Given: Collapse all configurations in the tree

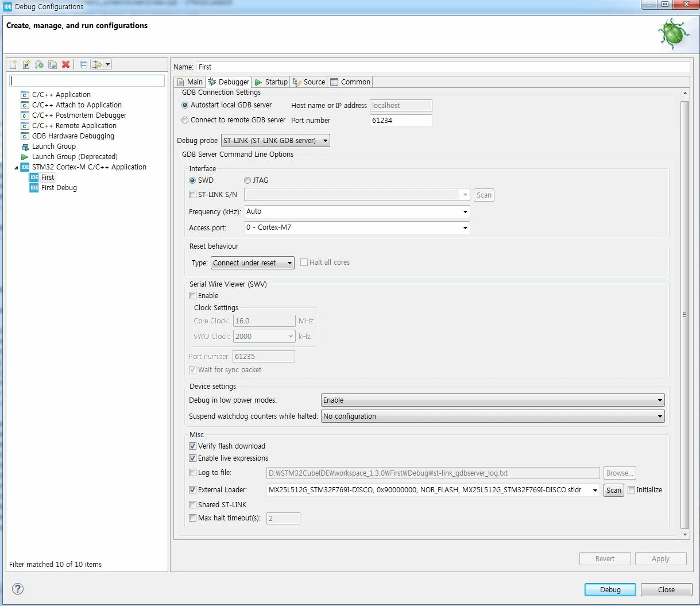Looking at the screenshot, I should 83,64.
